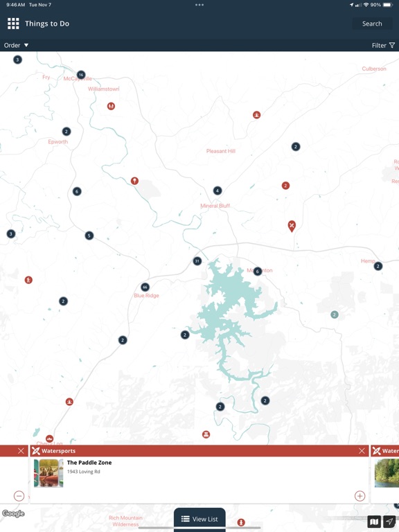Select the red marker near Rich Mountain Wilderness

(241, 522)
